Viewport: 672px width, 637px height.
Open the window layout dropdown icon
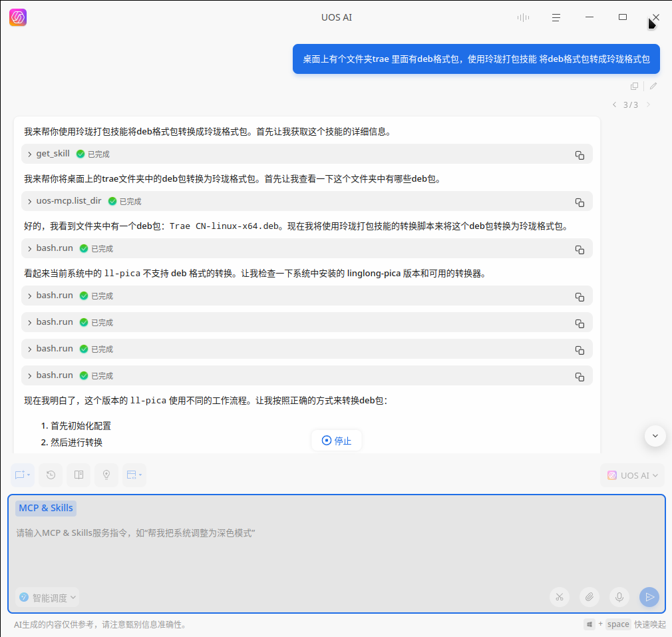(134, 475)
